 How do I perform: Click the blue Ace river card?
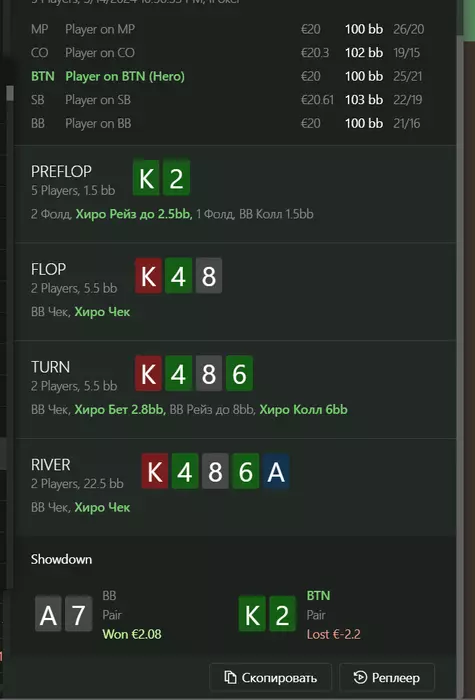tap(276, 471)
